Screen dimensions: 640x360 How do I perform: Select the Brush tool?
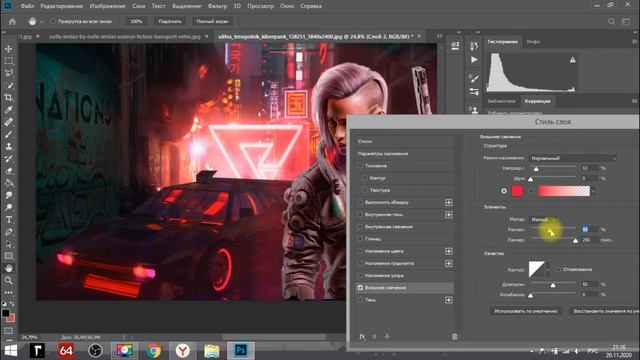(x=9, y=134)
